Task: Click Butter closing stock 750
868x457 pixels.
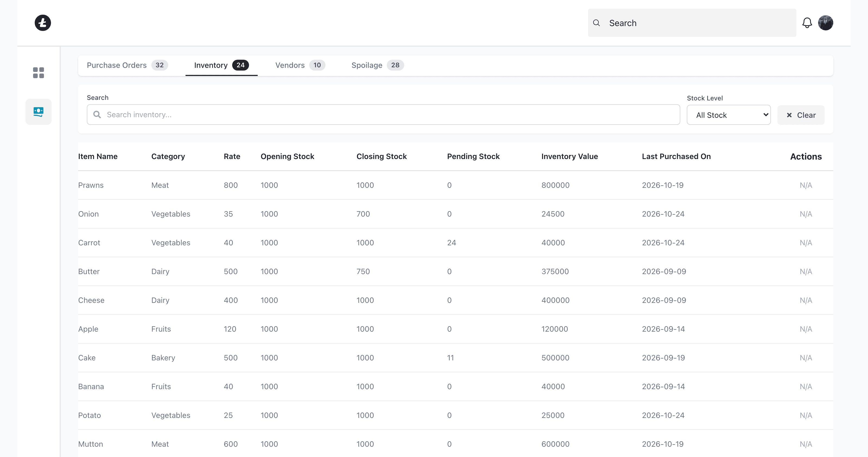Action: click(363, 271)
